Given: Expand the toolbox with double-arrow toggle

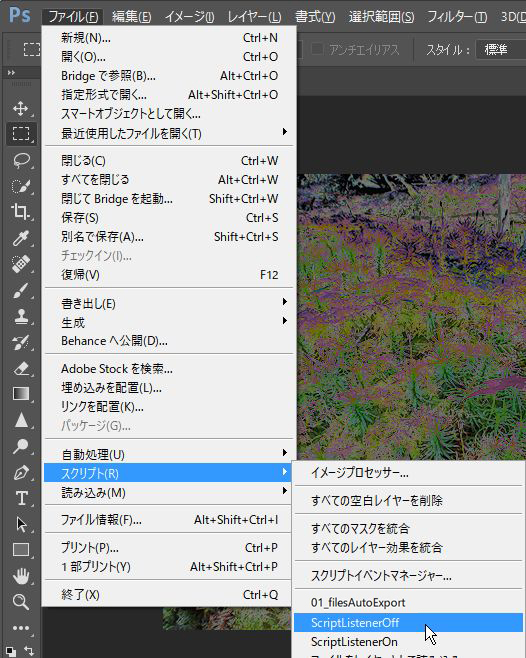Looking at the screenshot, I should point(11,73).
